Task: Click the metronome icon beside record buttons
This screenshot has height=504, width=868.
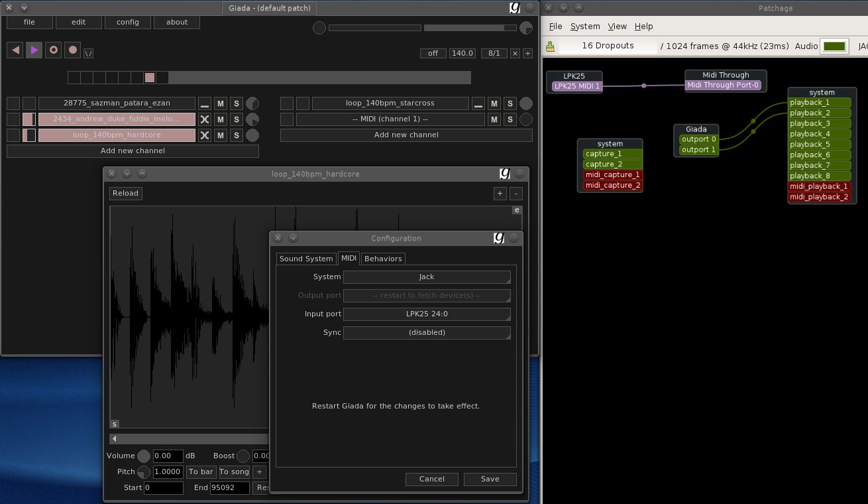Action: pos(89,52)
